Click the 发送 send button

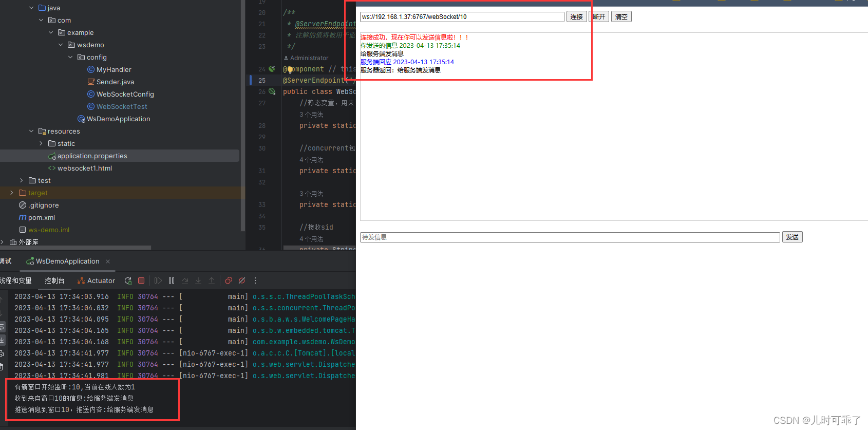[x=792, y=237]
